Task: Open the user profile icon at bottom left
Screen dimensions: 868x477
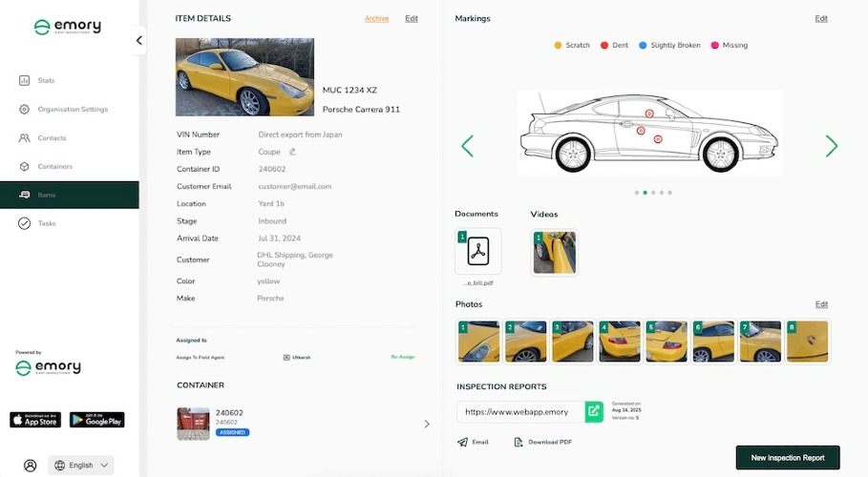Action: tap(31, 466)
